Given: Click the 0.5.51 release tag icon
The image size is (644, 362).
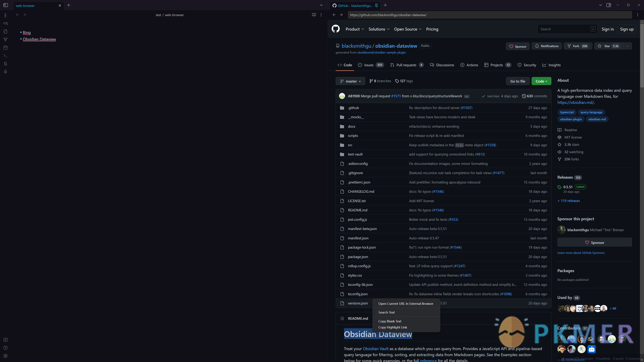Looking at the screenshot, I should [559, 187].
